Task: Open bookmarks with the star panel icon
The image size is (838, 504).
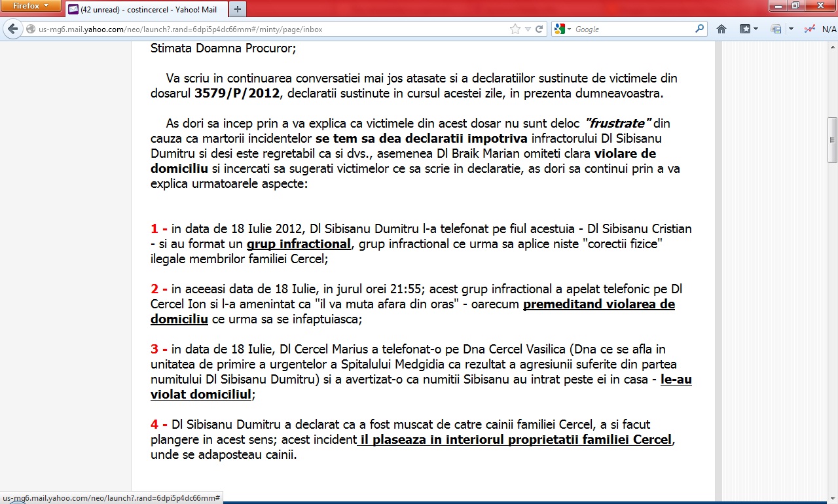Action: click(x=745, y=29)
